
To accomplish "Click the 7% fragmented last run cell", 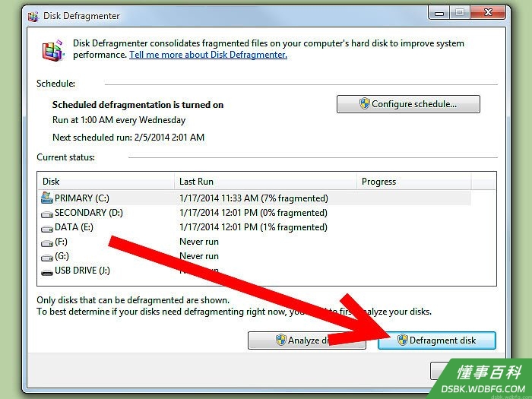I will click(253, 198).
